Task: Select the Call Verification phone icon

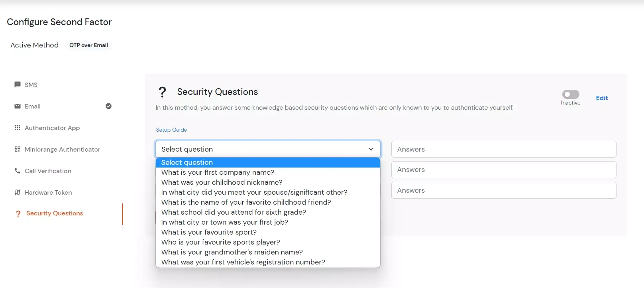Action: [17, 171]
